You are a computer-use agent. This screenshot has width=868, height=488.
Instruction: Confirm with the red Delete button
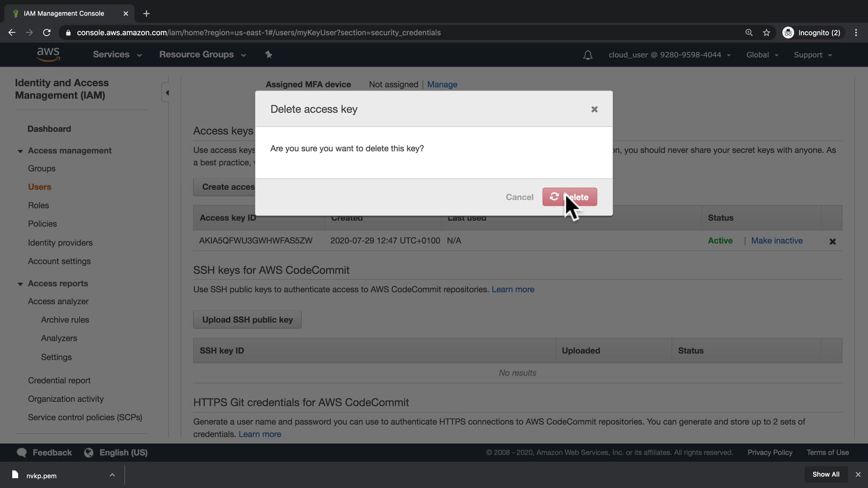[569, 197]
